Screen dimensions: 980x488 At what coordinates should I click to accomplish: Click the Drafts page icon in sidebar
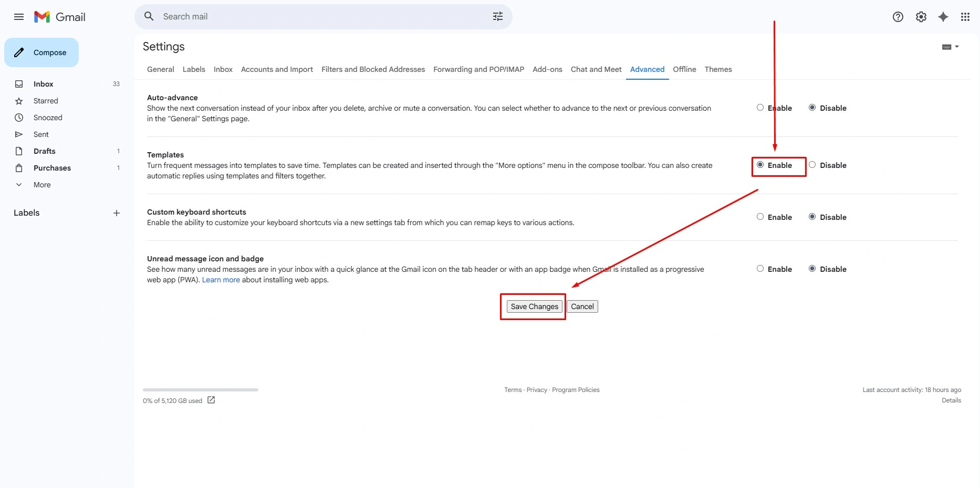coord(19,151)
